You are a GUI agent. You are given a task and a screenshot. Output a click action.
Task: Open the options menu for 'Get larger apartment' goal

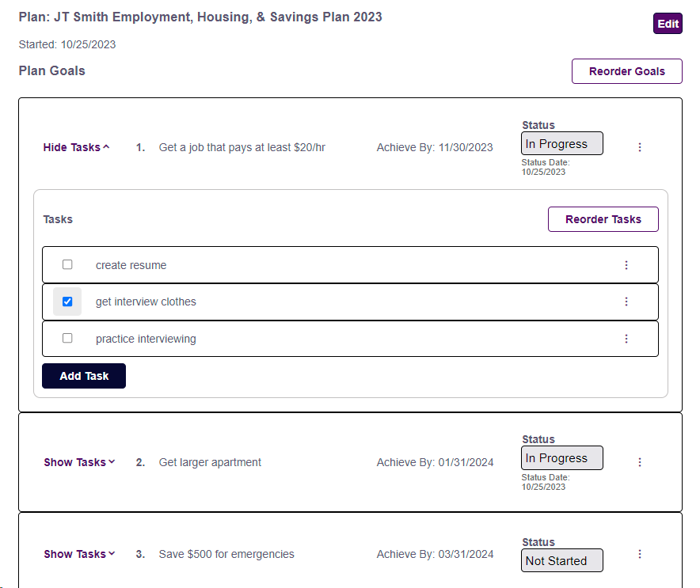coord(640,462)
